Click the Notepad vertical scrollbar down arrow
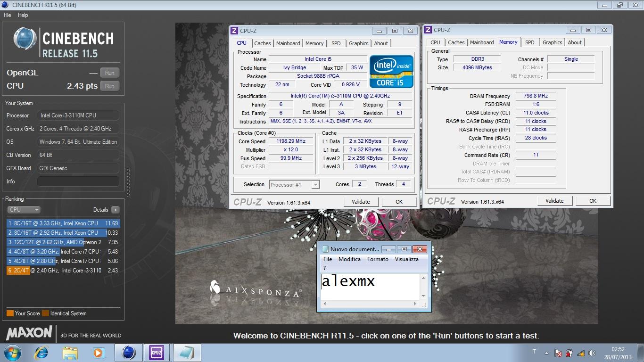 (423, 296)
